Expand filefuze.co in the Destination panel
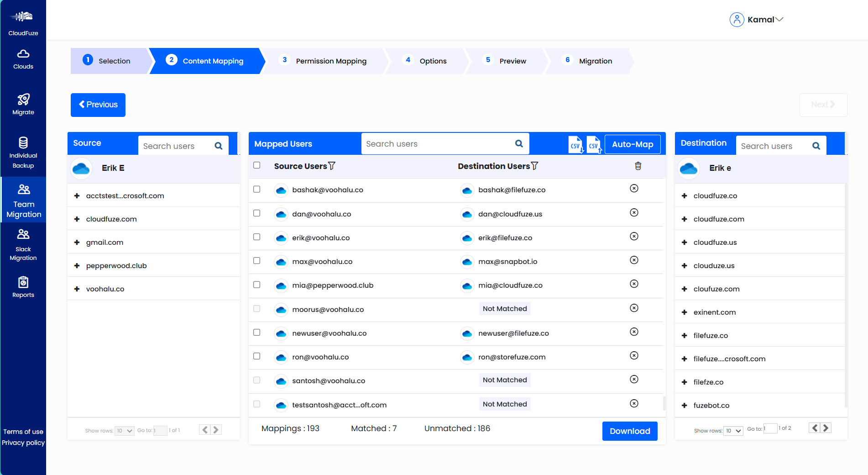Screen dimensions: 868x475 [x=685, y=335]
